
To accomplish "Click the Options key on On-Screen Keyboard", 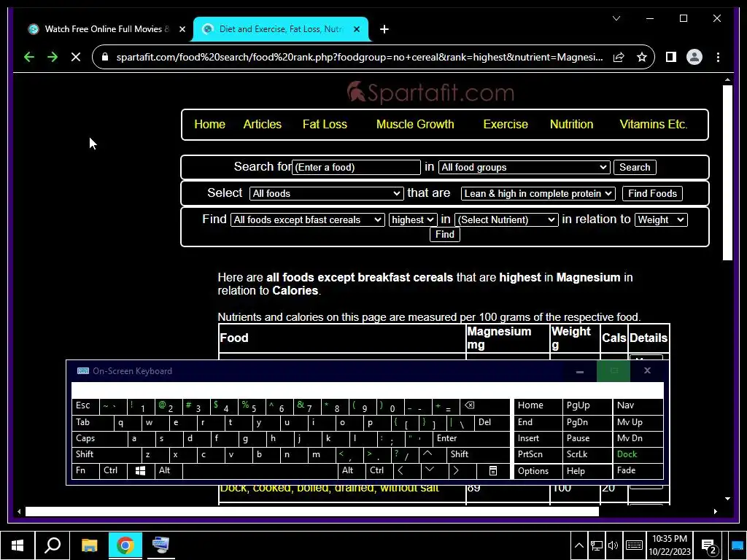I will pyautogui.click(x=538, y=471).
